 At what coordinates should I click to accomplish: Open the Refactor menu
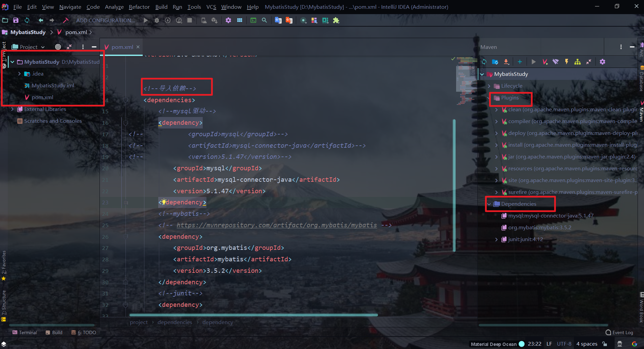(139, 7)
